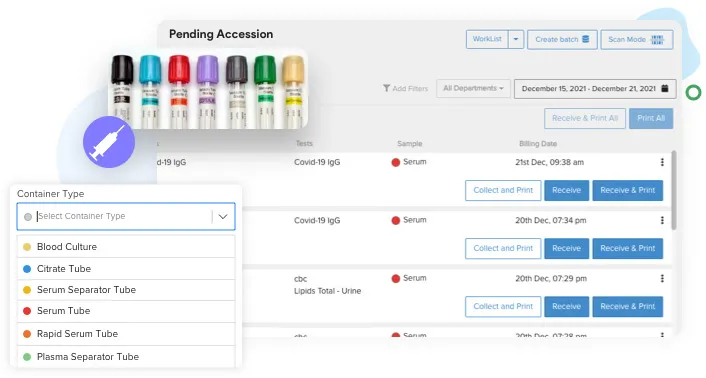The width and height of the screenshot is (706, 378).
Task: Open the December 15 - December 21 date range
Action: [595, 89]
